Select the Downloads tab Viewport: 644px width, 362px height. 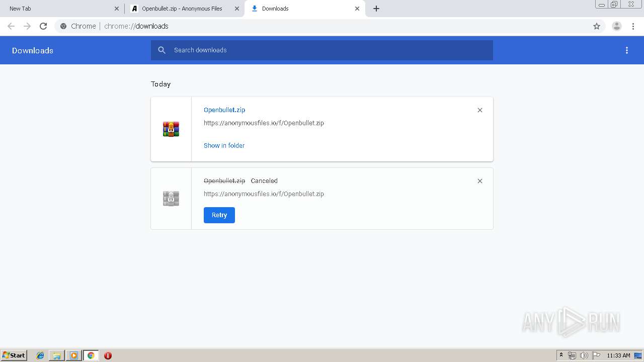coord(305,9)
